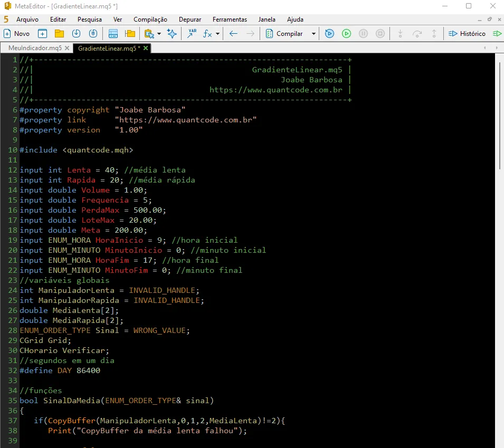Expand the Compilar dropdown arrow
Image resolution: width=504 pixels, height=448 pixels.
point(313,33)
